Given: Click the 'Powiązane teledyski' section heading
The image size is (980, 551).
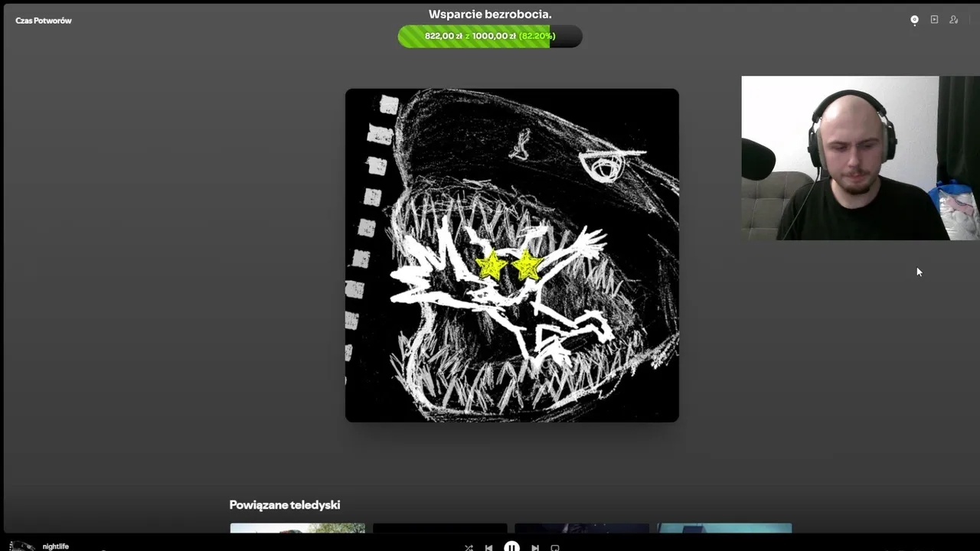Looking at the screenshot, I should click(x=285, y=505).
